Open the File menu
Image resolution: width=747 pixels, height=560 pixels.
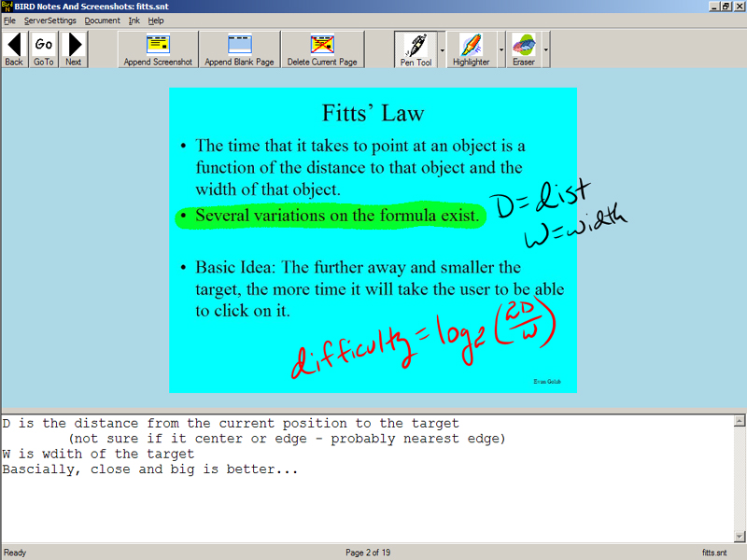(x=9, y=21)
